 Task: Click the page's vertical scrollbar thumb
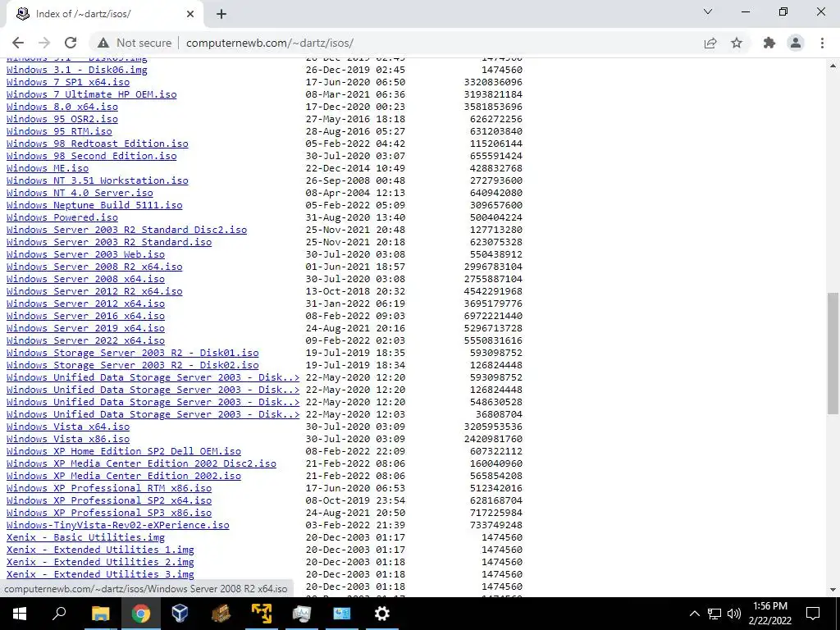click(x=833, y=353)
